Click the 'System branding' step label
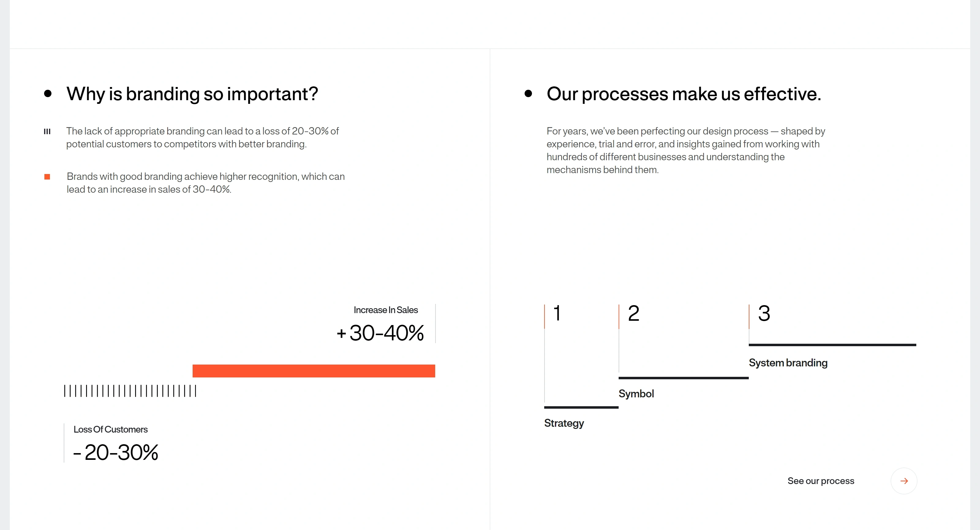The width and height of the screenshot is (980, 530). pos(788,363)
